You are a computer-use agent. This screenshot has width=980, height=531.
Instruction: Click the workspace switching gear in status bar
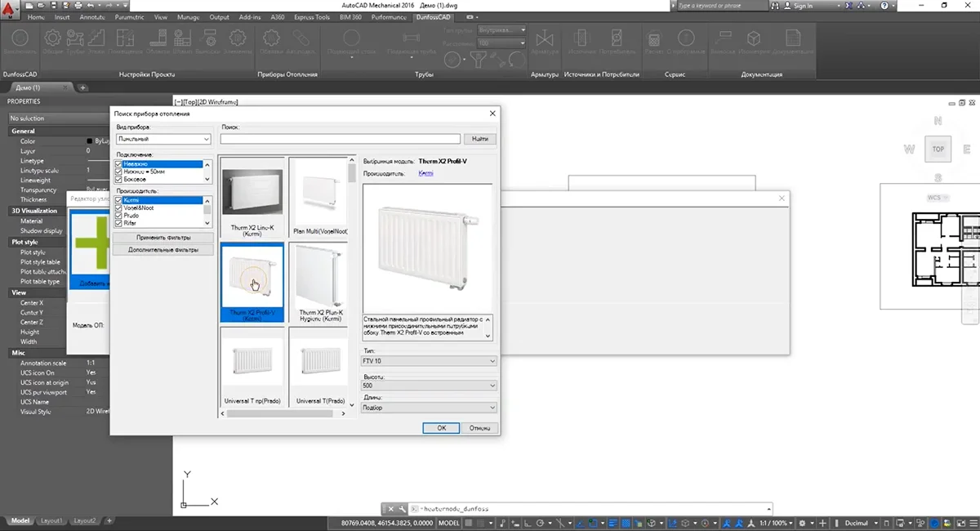tap(802, 523)
